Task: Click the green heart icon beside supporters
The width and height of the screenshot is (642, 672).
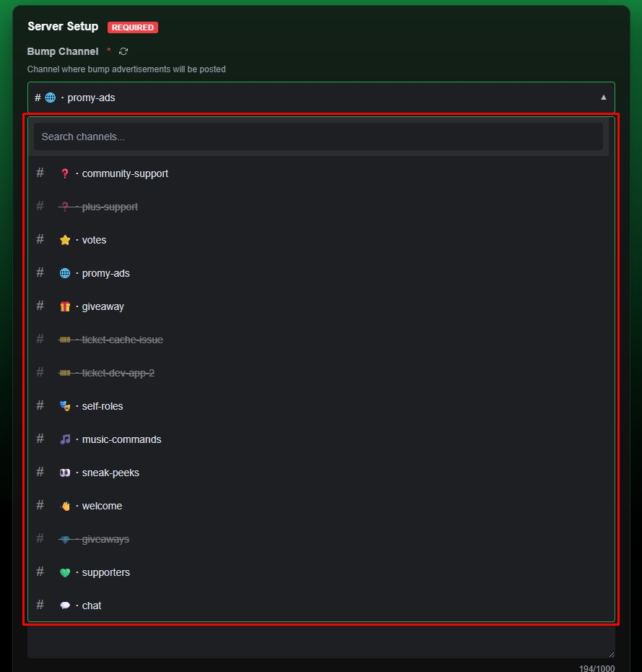Action: 64,572
